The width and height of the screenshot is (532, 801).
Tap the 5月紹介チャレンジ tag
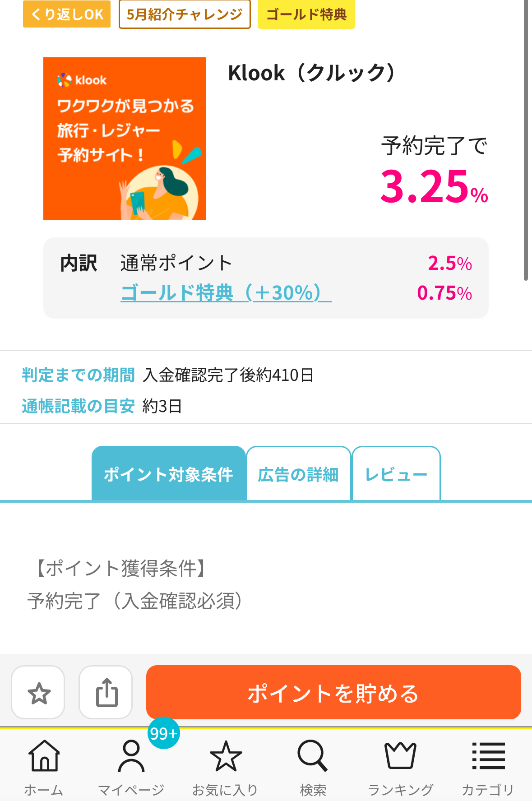point(185,14)
